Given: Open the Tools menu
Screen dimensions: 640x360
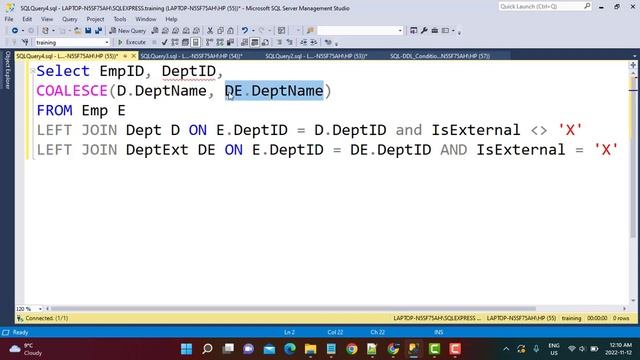Looking at the screenshot, I should pyautogui.click(x=120, y=19).
